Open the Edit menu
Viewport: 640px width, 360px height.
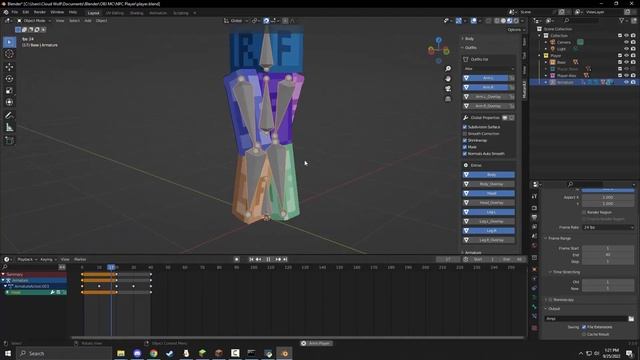26,12
